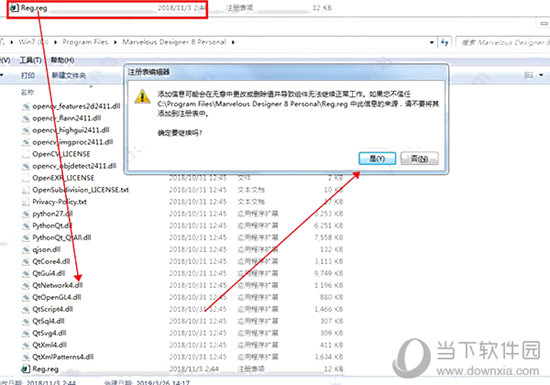The width and height of the screenshot is (550, 385).
Task: Select PythonQt.dll in file list
Action: coord(52,225)
